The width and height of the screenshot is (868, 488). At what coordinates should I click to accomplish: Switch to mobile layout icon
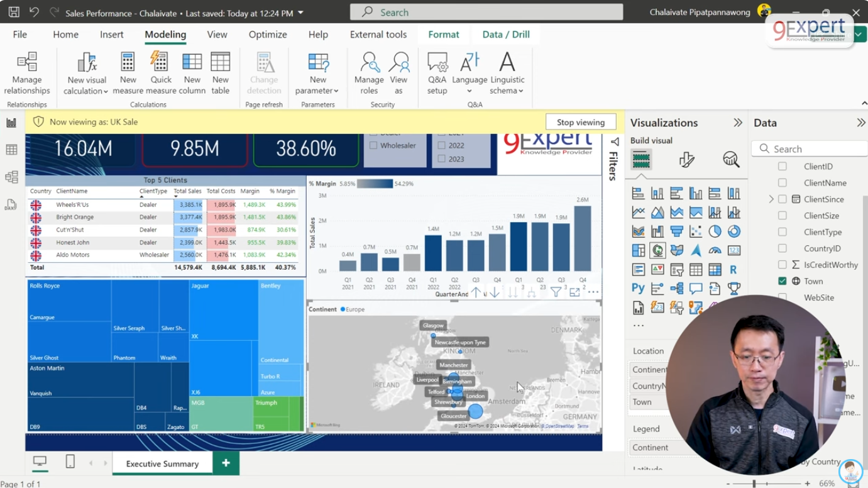pyautogui.click(x=70, y=462)
